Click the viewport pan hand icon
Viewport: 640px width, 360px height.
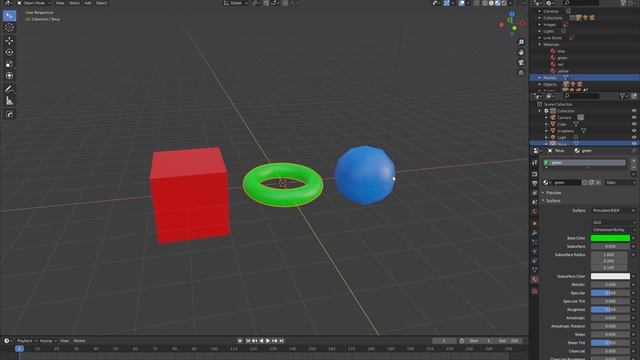521,52
